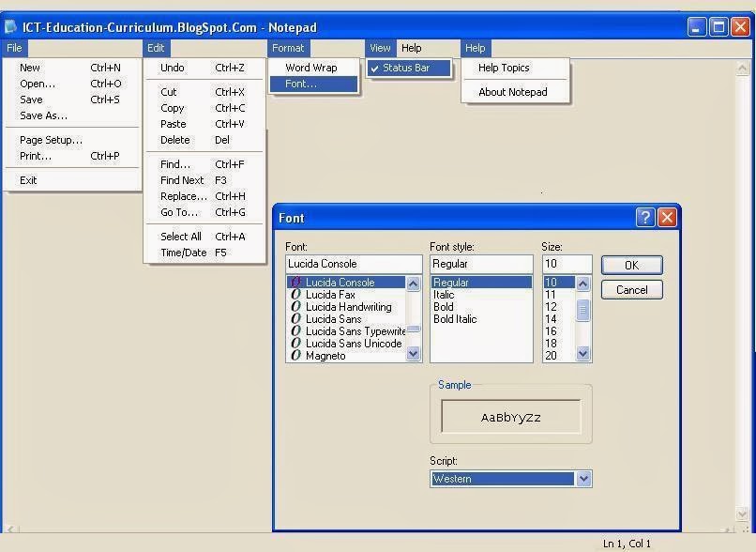Select Word Wrap from the Format menu

pyautogui.click(x=310, y=68)
